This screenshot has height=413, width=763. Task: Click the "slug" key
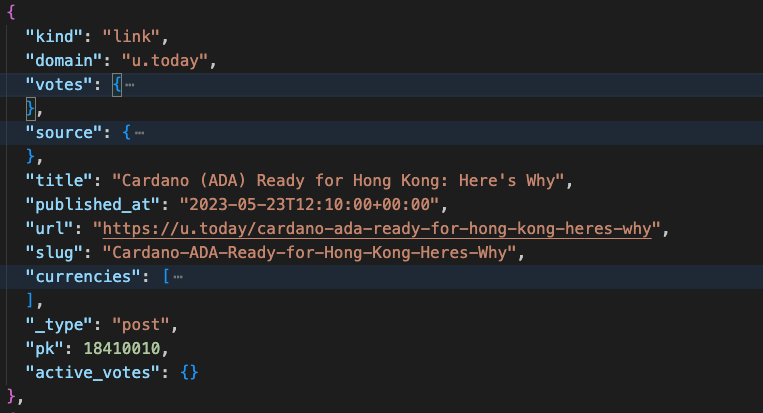[x=55, y=252]
